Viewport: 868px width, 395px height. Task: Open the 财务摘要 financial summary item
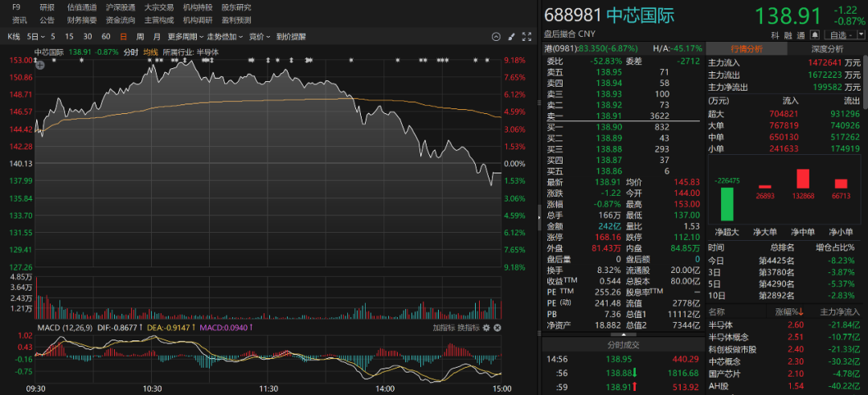click(81, 20)
